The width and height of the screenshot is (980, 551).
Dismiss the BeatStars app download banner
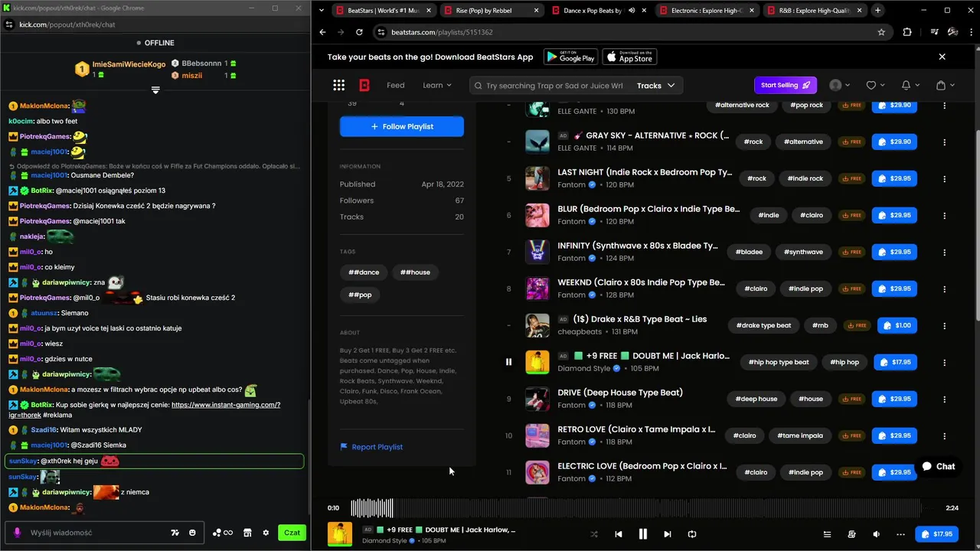coord(942,57)
